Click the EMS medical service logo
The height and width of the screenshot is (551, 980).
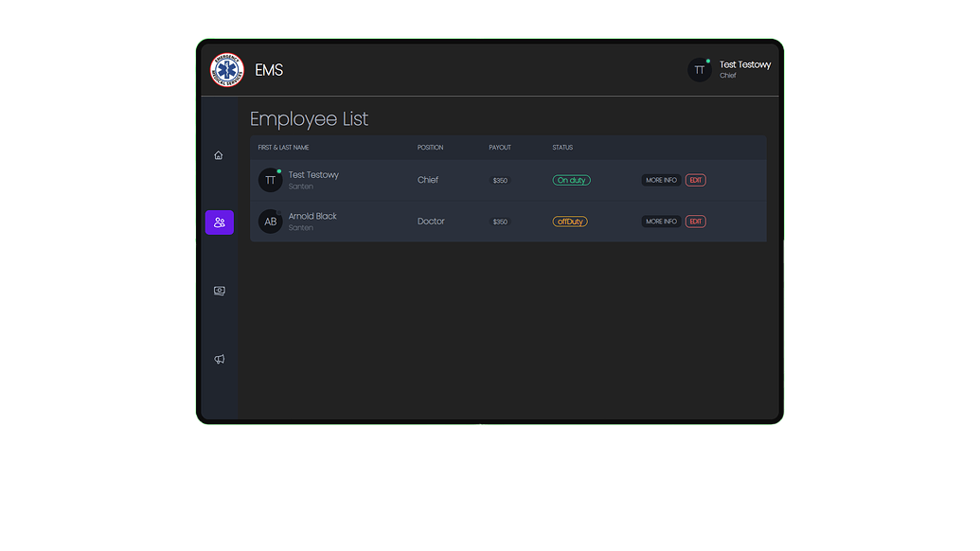click(226, 69)
